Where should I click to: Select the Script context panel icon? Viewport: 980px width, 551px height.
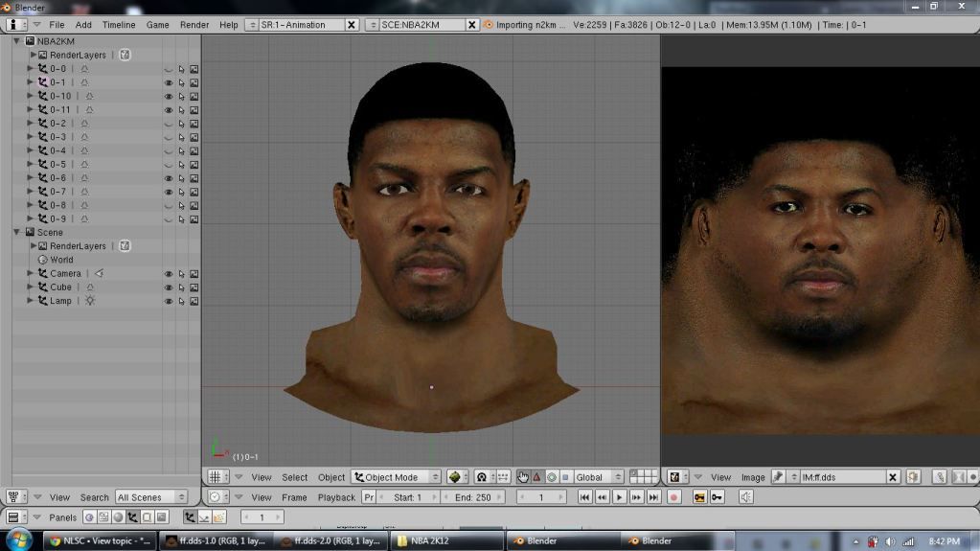(103, 517)
